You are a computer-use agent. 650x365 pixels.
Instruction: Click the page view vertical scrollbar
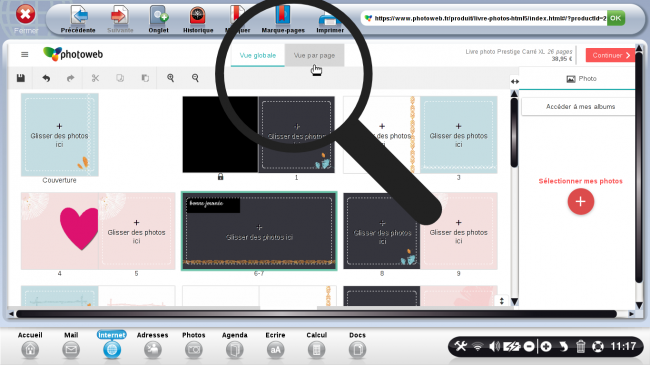tap(514, 132)
